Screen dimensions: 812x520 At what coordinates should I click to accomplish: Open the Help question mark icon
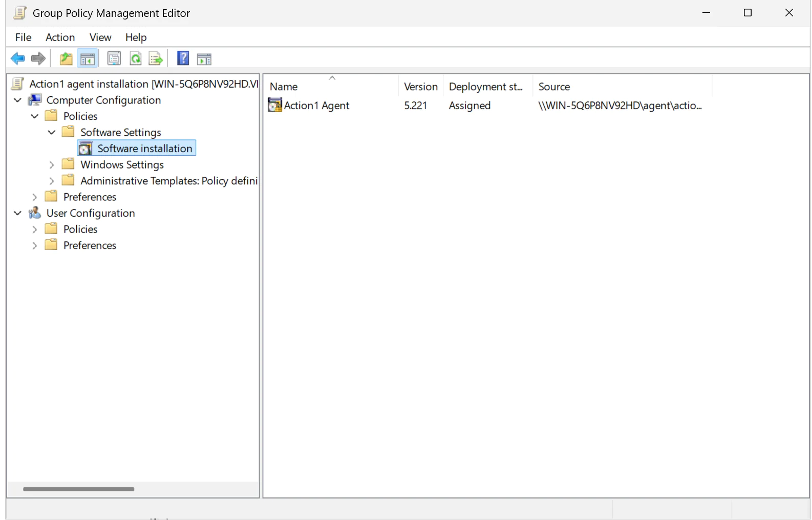click(x=183, y=59)
